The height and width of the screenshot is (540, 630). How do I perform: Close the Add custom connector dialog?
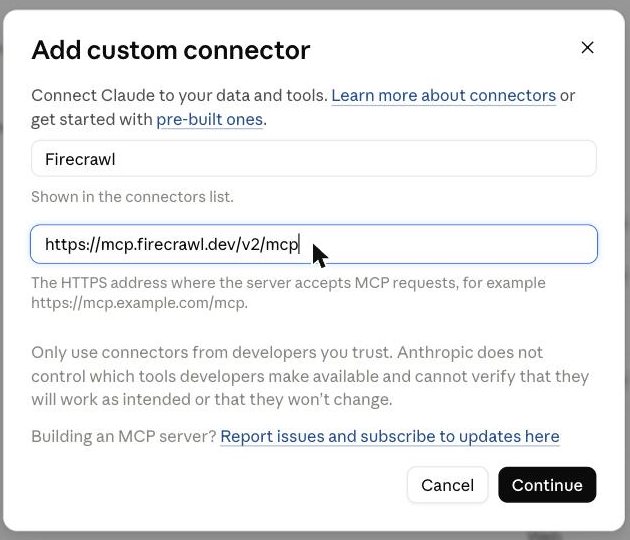587,47
